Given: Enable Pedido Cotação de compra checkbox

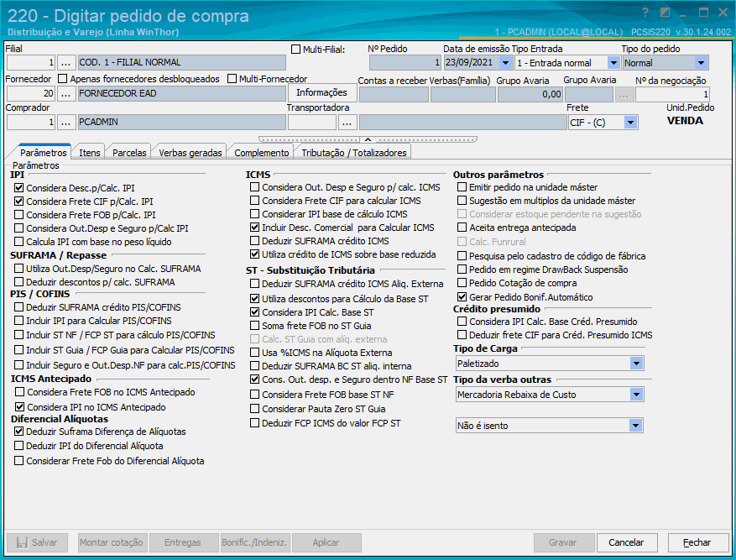Looking at the screenshot, I should coord(462,283).
